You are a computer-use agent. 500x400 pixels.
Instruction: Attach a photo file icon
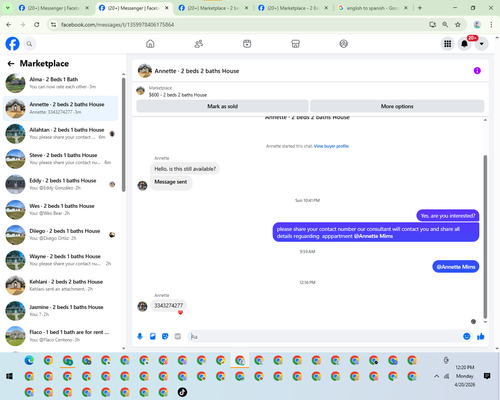click(153, 336)
